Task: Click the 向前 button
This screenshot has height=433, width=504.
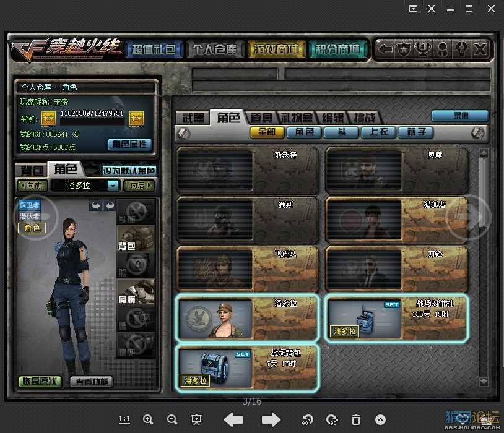Action: pyautogui.click(x=32, y=186)
